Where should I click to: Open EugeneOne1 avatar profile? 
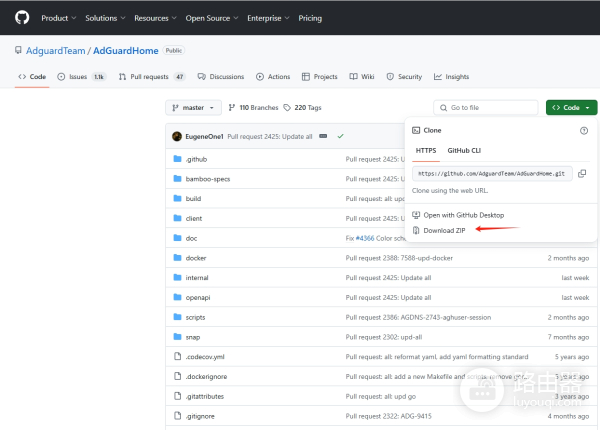pyautogui.click(x=177, y=136)
